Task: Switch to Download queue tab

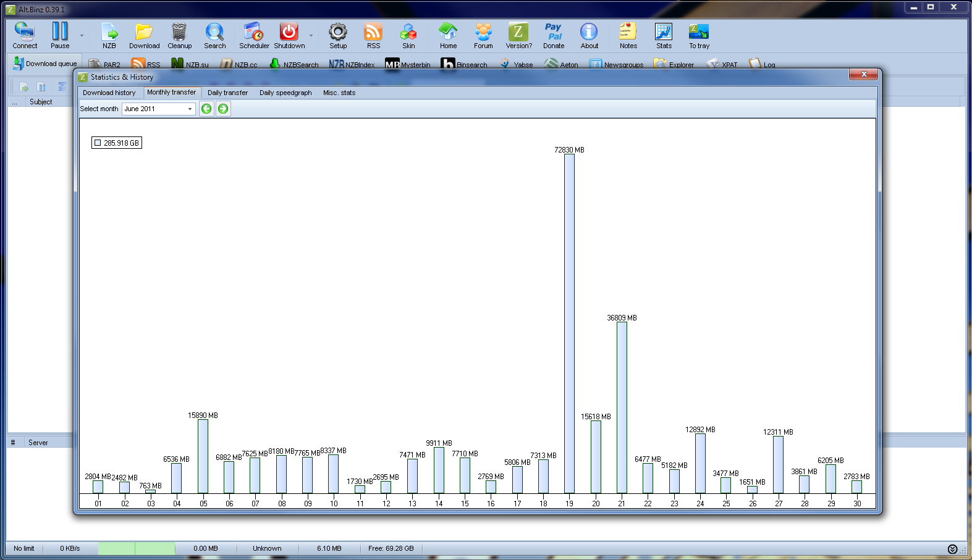Action: click(x=45, y=63)
